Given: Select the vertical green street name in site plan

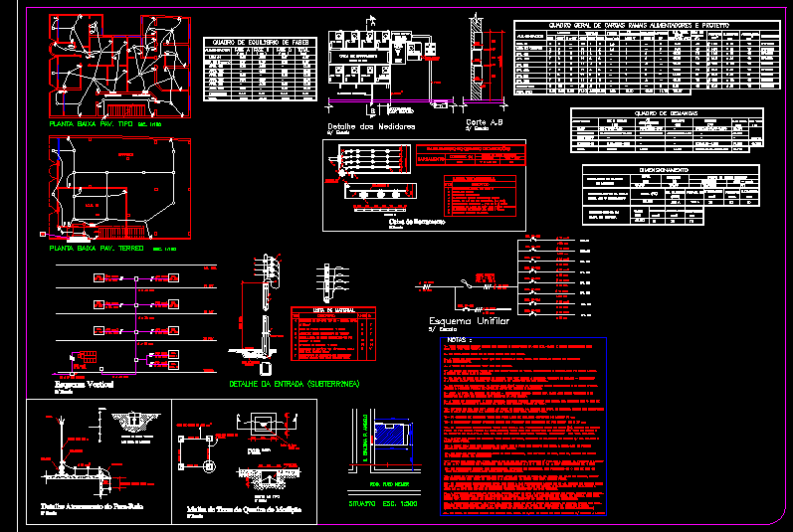Looking at the screenshot, I should pyautogui.click(x=365, y=436).
